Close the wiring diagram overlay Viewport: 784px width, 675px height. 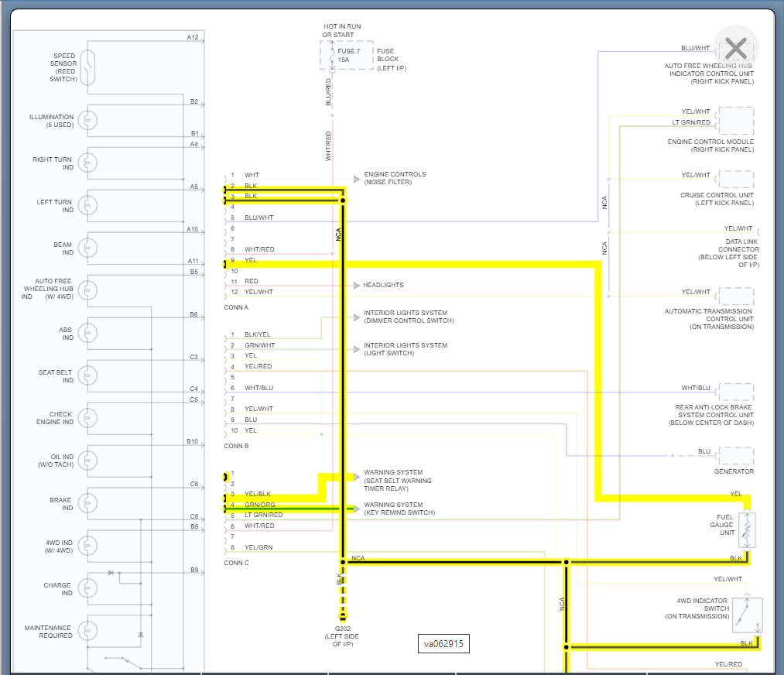(735, 49)
